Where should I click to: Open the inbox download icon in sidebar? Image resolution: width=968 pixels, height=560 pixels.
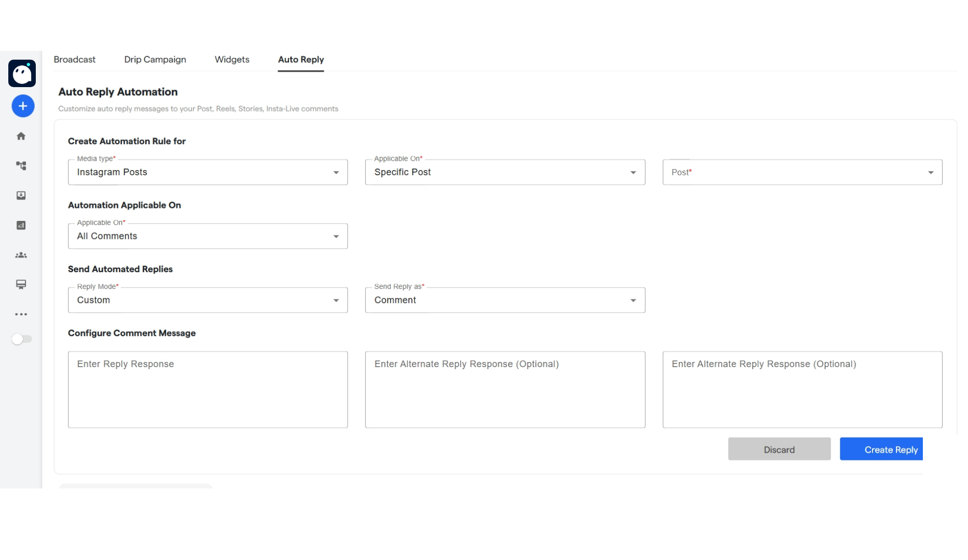(21, 195)
